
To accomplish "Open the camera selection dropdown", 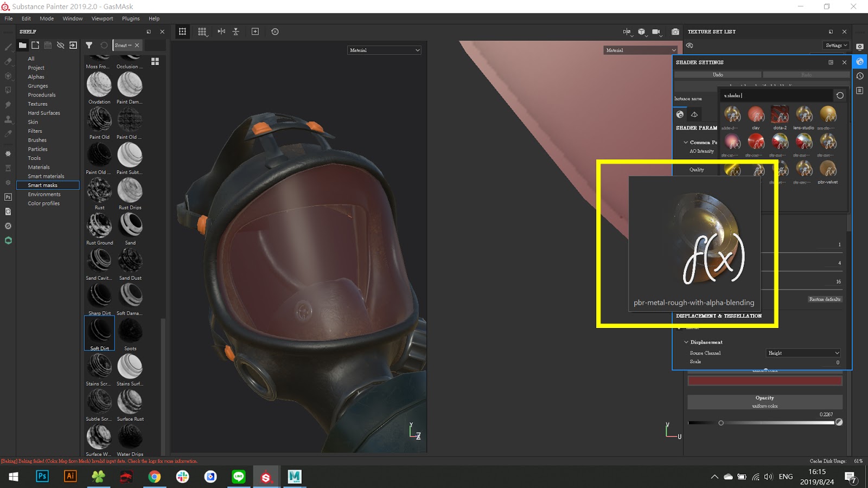I will click(x=656, y=31).
